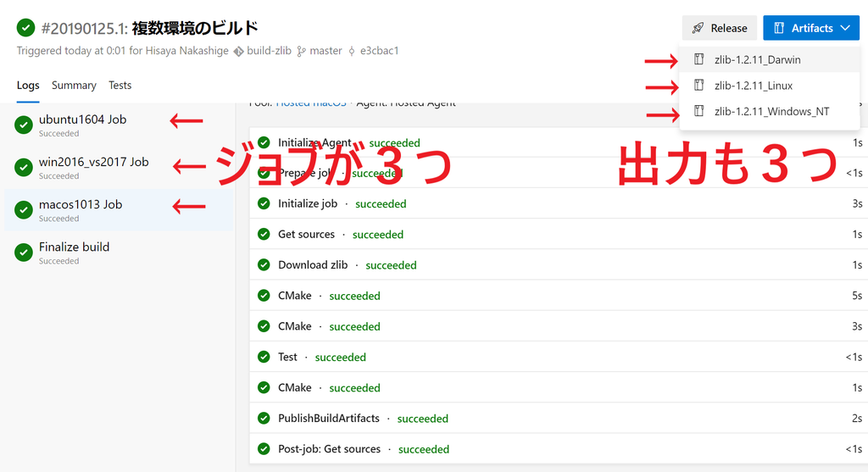This screenshot has height=472, width=868.
Task: Open the Download zlib step log
Action: click(559, 265)
